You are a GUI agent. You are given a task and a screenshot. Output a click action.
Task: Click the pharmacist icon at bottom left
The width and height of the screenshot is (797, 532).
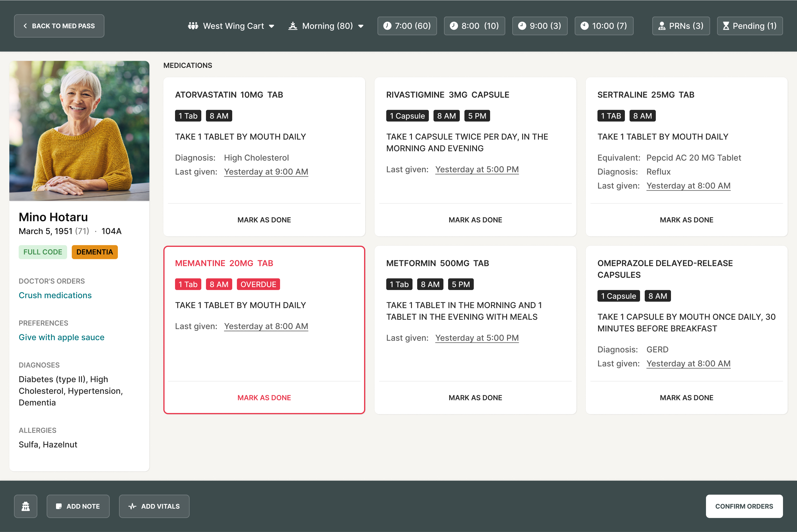25,506
